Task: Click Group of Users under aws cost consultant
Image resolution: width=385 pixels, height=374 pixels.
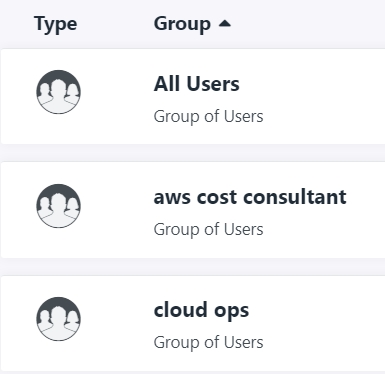Action: coord(208,230)
